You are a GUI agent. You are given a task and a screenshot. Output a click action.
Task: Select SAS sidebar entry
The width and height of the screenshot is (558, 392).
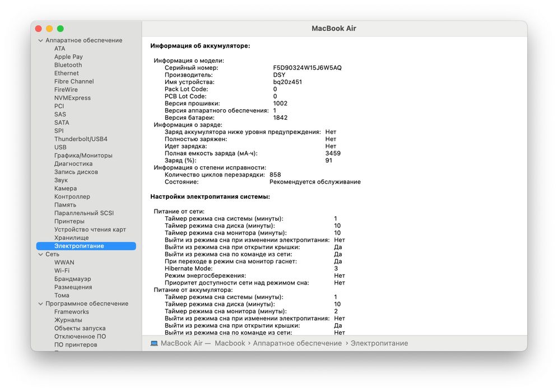click(x=60, y=114)
